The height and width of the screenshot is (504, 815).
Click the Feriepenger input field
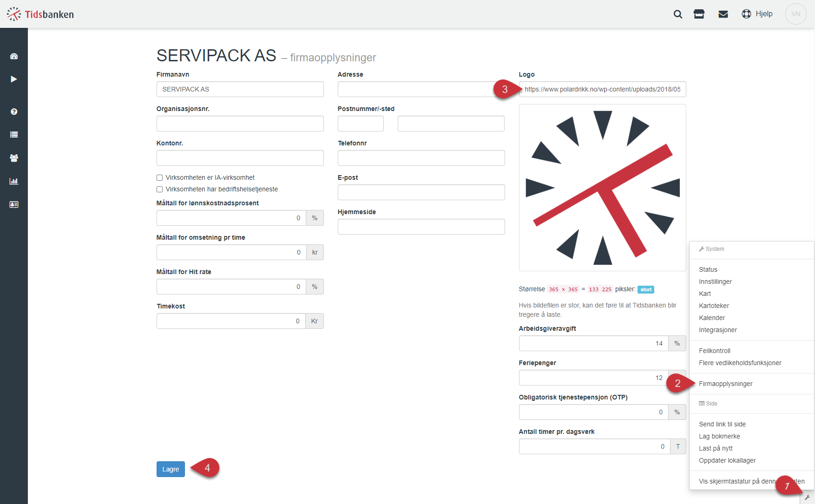pyautogui.click(x=593, y=378)
